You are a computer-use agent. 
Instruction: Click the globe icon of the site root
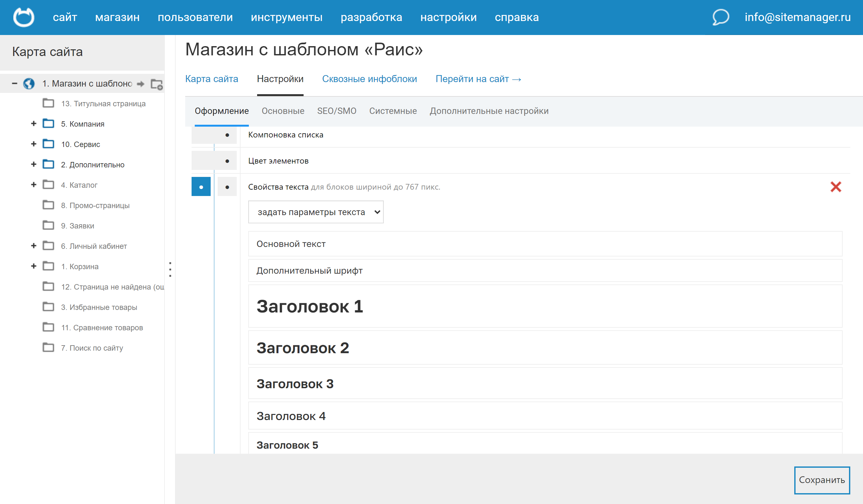coord(29,84)
